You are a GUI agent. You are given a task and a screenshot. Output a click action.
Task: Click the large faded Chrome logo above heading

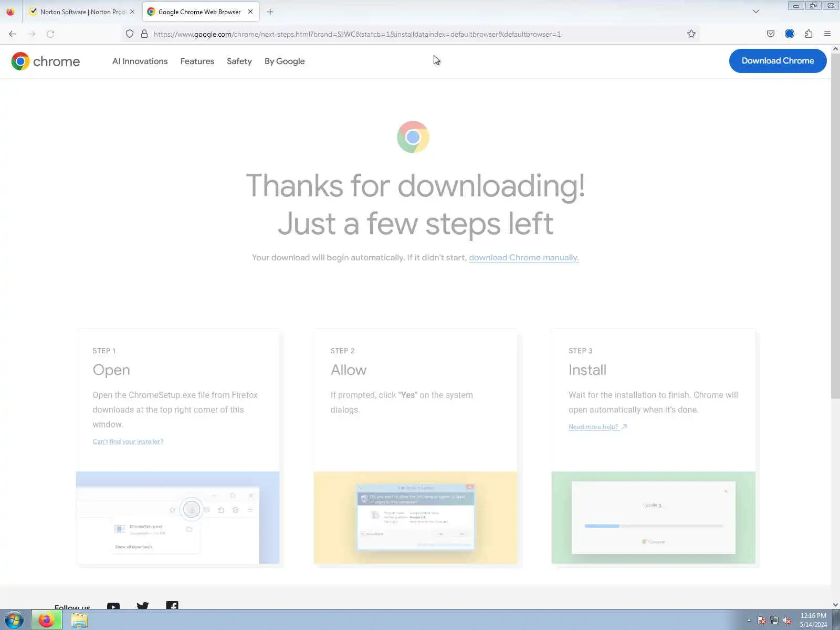coord(413,137)
